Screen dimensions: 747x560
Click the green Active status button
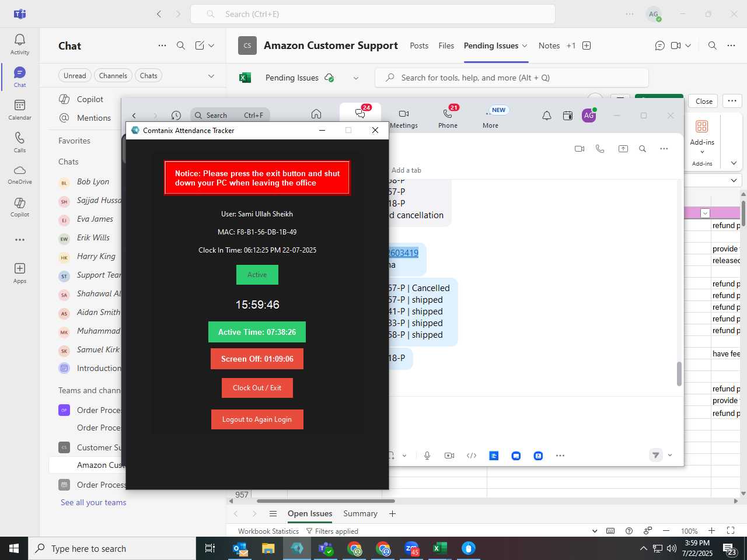(257, 275)
